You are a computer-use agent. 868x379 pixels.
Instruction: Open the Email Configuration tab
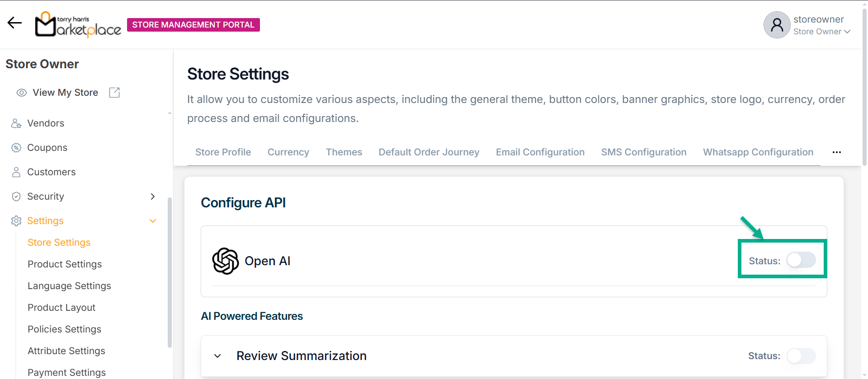pyautogui.click(x=540, y=152)
